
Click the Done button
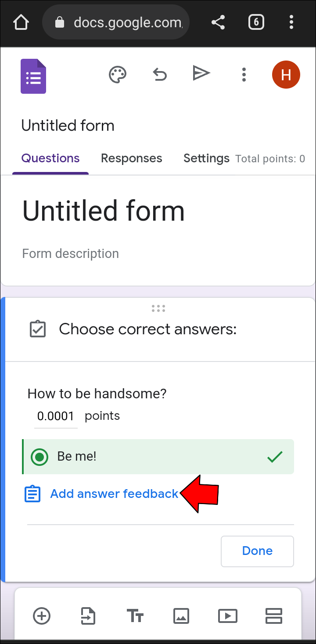point(257,551)
